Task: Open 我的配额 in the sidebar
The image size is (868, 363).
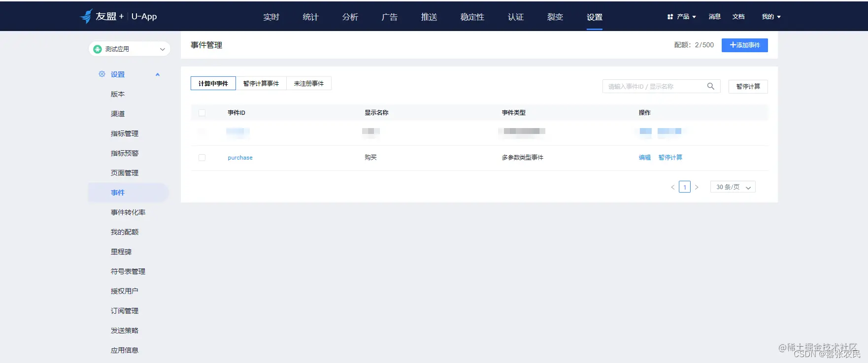Action: click(x=125, y=232)
